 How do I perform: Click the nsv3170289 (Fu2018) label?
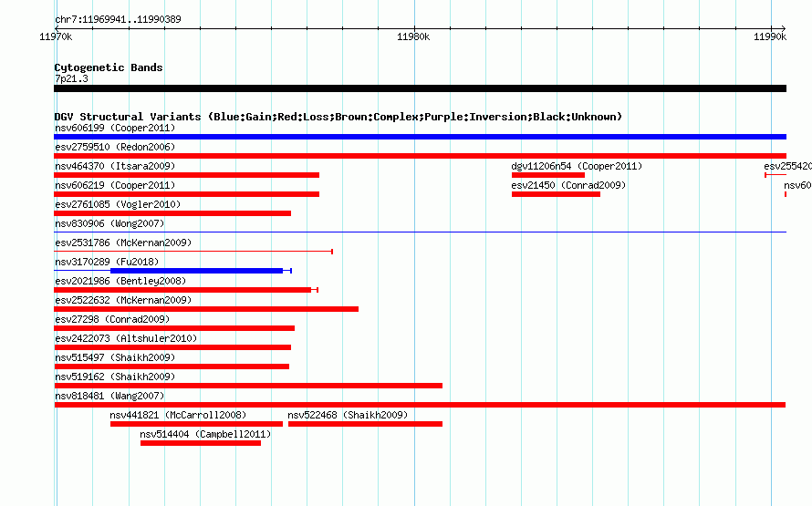pos(107,262)
